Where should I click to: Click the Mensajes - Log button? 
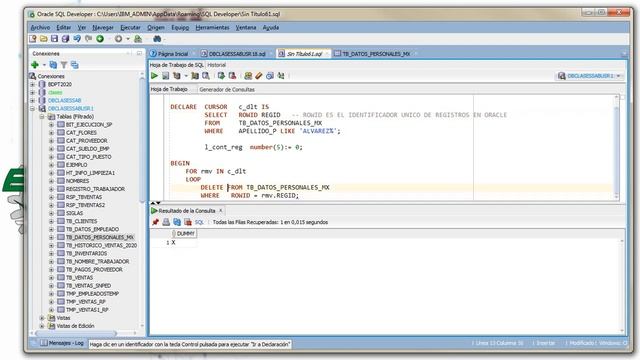pyautogui.click(x=62, y=343)
